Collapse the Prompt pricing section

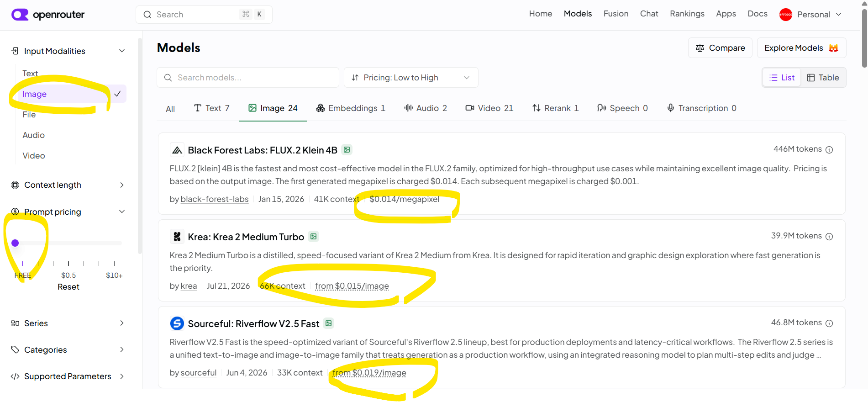pos(122,212)
